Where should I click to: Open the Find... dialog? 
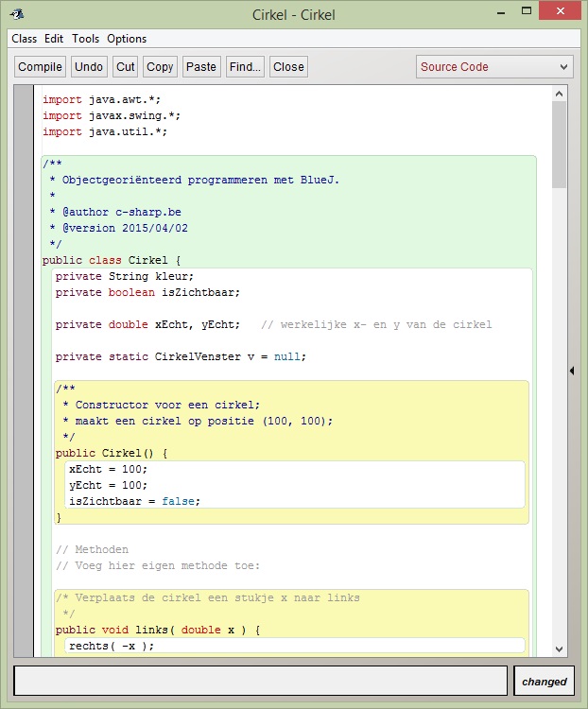[x=245, y=67]
